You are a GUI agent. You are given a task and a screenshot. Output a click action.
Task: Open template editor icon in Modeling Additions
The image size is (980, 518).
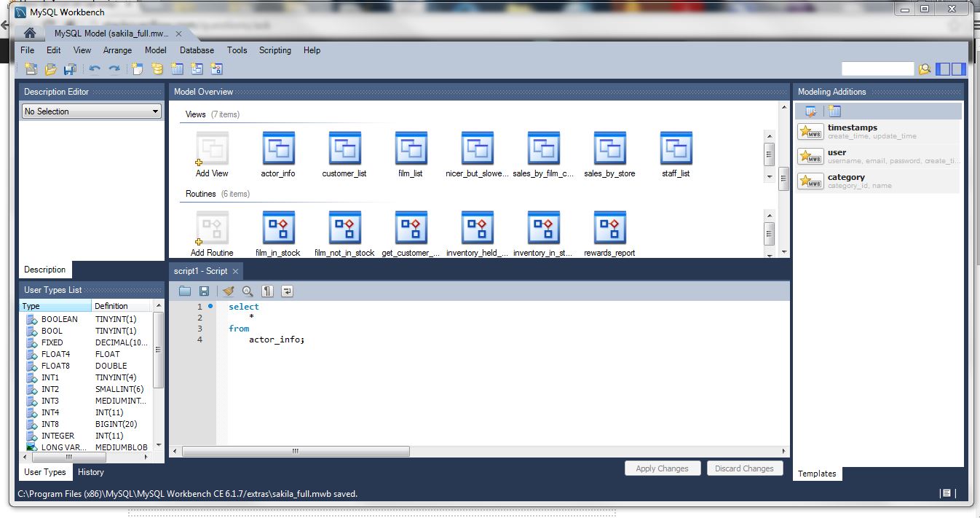810,111
